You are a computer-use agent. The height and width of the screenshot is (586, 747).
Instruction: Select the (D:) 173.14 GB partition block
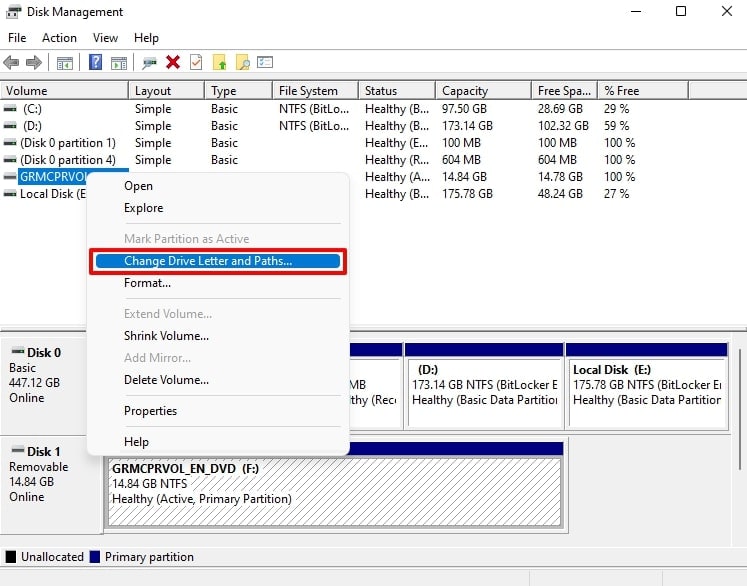484,385
